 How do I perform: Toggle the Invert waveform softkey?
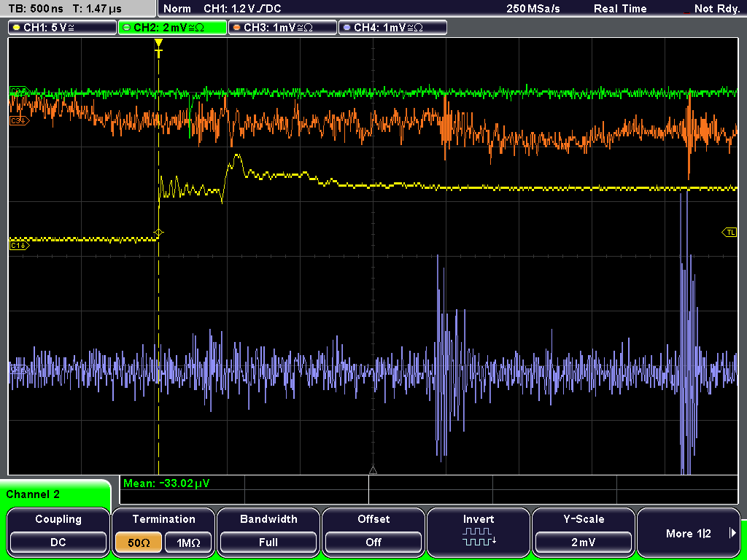(479, 532)
